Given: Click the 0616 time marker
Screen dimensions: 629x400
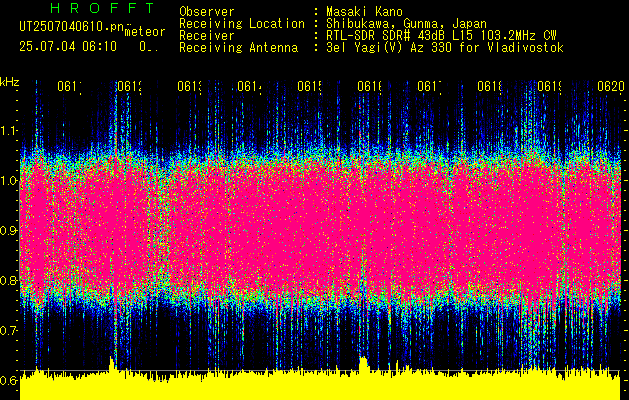Looking at the screenshot, I should pos(370,87).
